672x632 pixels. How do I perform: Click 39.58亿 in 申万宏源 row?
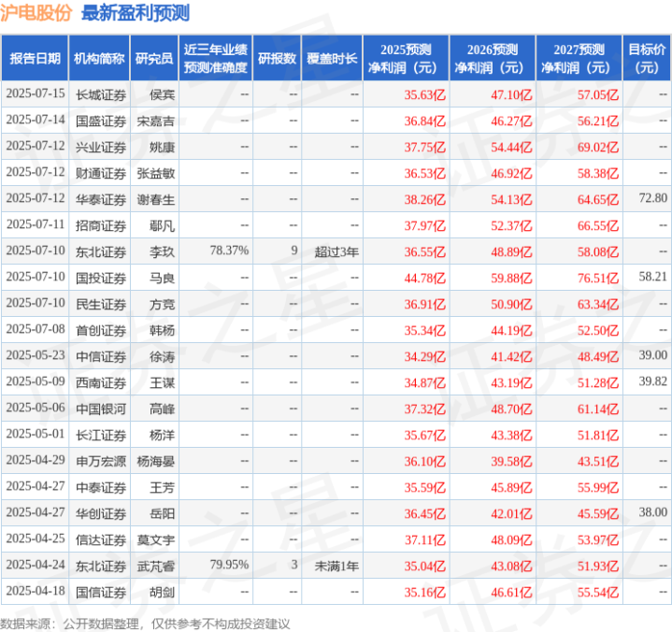511,461
